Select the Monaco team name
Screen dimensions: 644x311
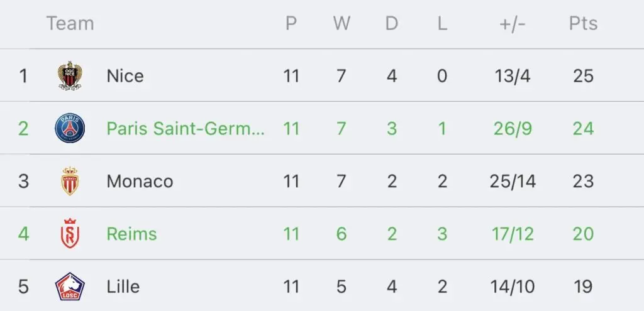pos(140,181)
